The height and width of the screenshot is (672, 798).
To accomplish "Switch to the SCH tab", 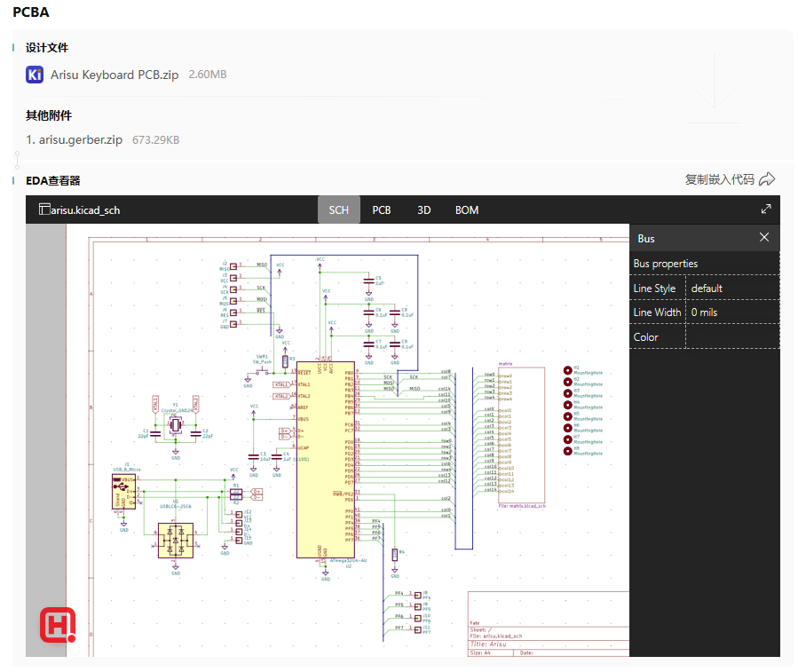I will pos(338,210).
